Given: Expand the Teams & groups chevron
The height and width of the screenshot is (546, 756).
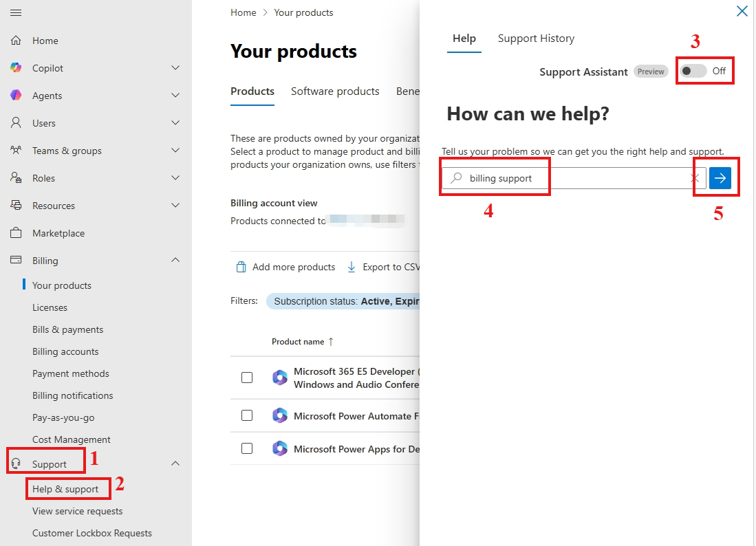Looking at the screenshot, I should pos(175,151).
